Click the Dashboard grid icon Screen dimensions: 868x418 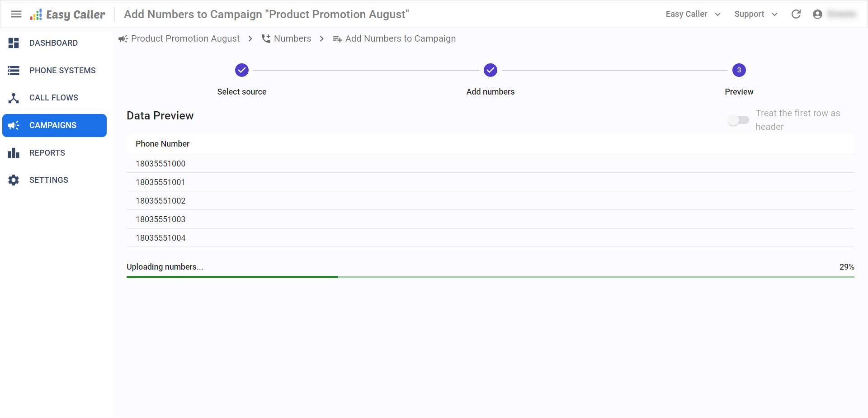coord(14,43)
